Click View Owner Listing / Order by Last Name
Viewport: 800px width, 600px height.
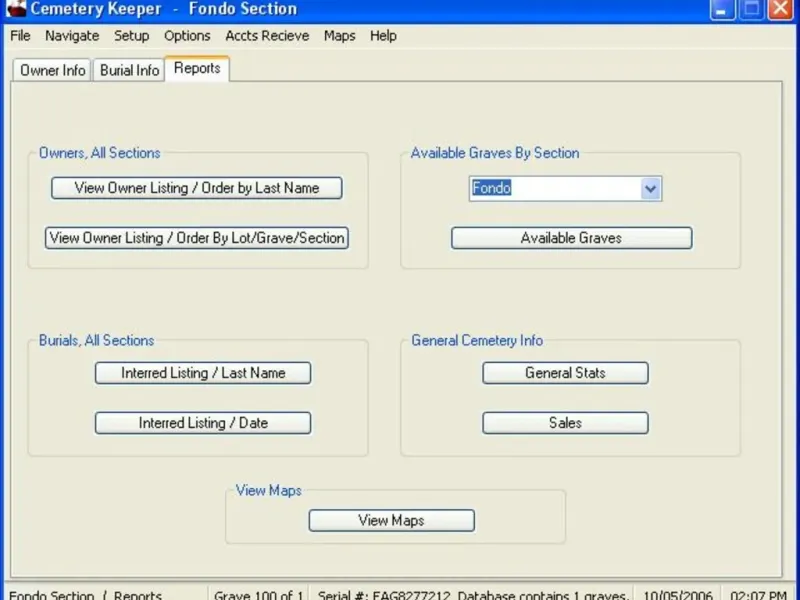point(196,188)
